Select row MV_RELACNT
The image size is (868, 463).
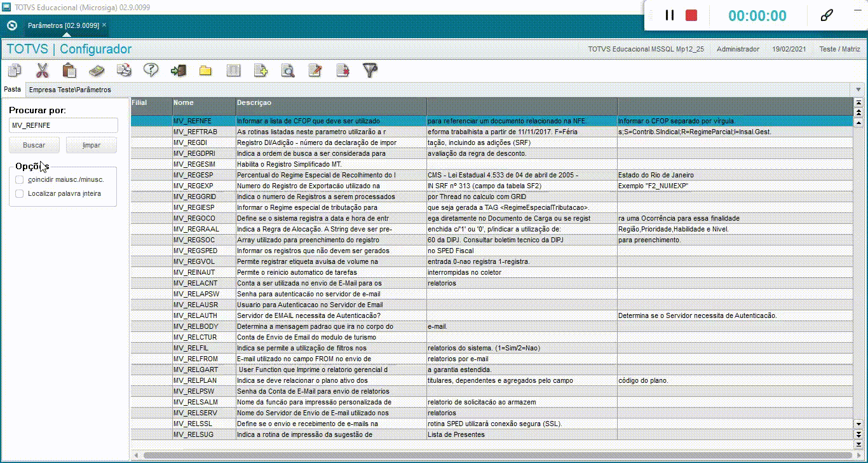[492, 283]
